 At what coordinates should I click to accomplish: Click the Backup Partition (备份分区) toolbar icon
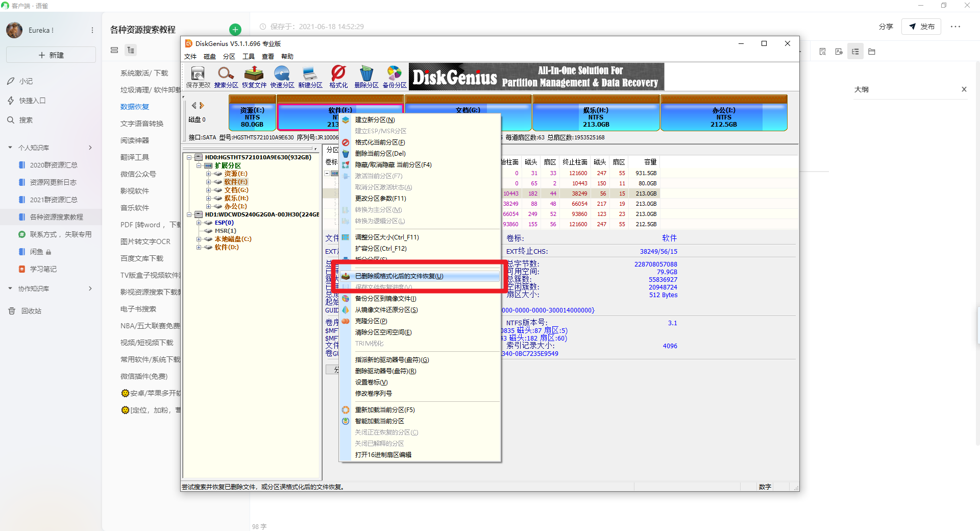pyautogui.click(x=395, y=77)
